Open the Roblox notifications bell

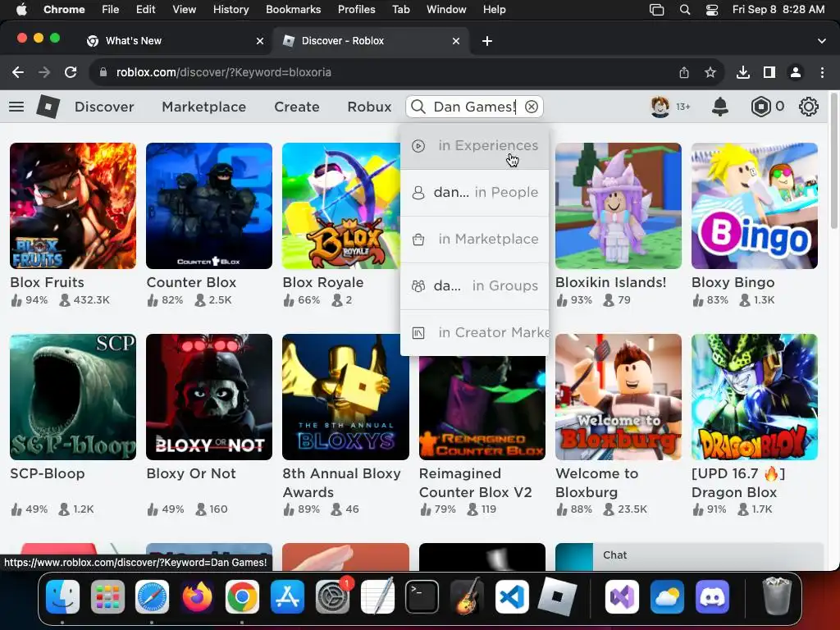coord(719,107)
